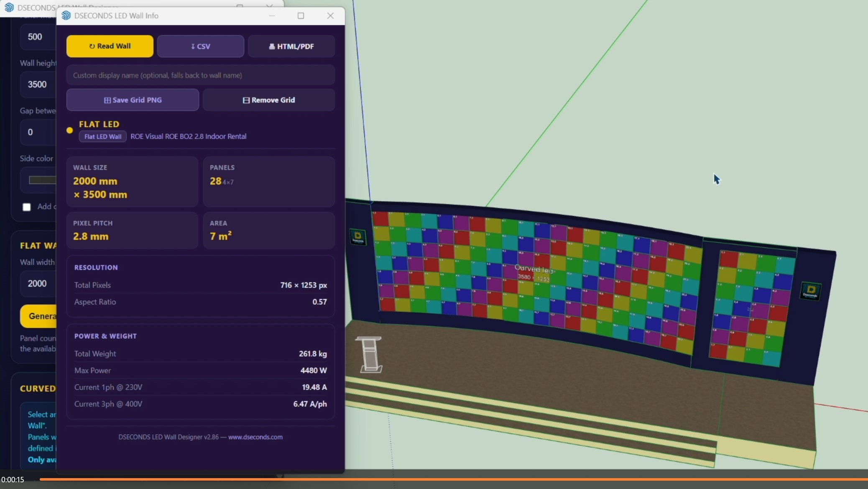The image size is (868, 489).
Task: Click the Area value 7 m²
Action: [221, 236]
